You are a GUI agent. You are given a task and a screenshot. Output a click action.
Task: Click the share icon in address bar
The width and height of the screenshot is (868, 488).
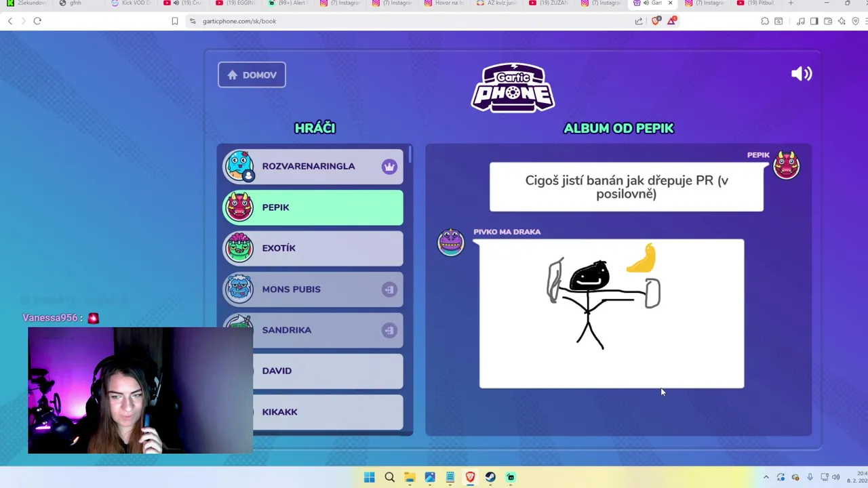639,21
